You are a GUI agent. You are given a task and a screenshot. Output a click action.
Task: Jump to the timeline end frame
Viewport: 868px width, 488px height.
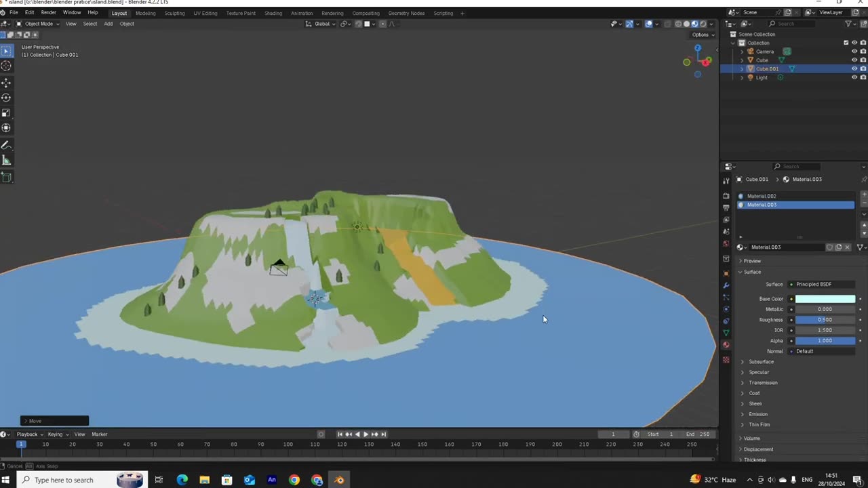(383, 434)
